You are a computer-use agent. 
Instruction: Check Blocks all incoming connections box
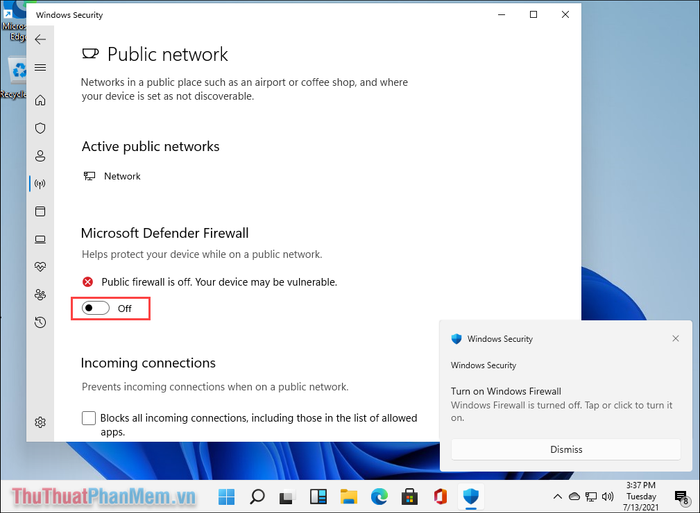click(x=89, y=418)
